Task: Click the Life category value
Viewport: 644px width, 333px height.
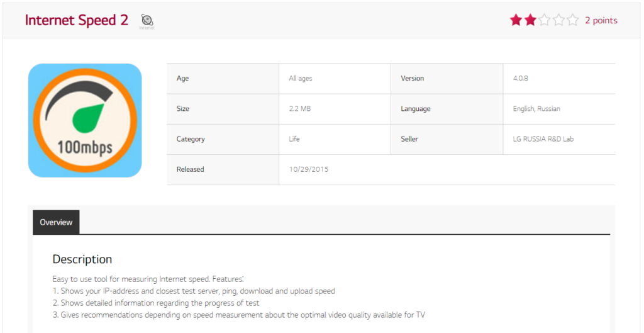Action: pos(294,139)
